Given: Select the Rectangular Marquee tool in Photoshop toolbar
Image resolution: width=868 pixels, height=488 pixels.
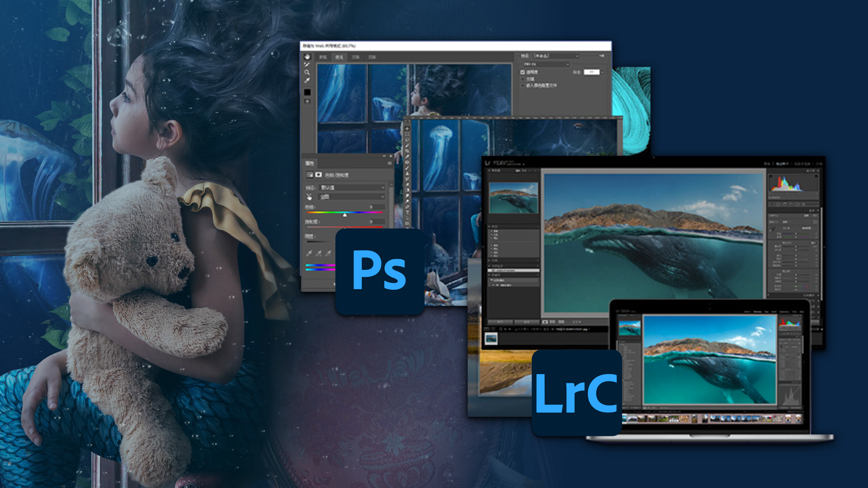Looking at the screenshot, I should click(407, 135).
